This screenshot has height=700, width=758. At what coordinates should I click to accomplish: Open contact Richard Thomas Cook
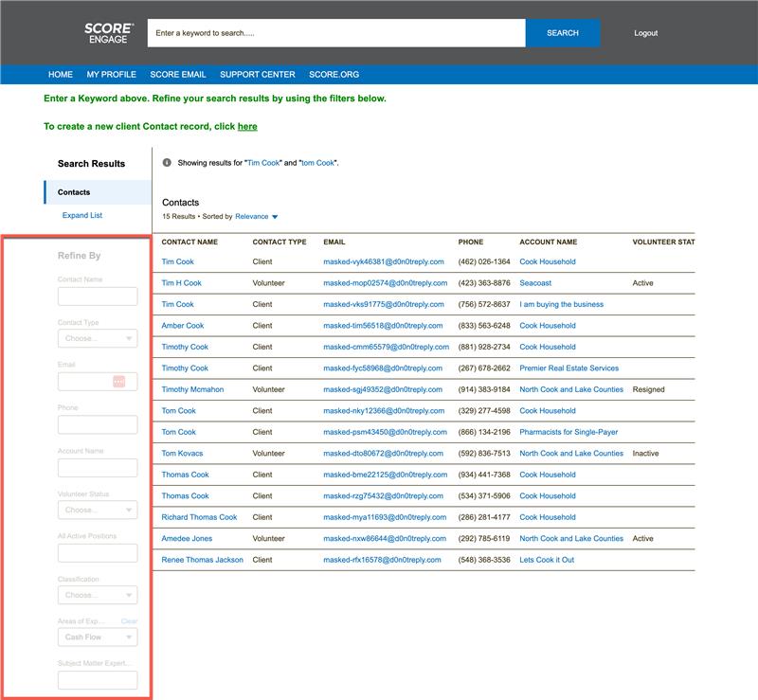click(x=199, y=517)
